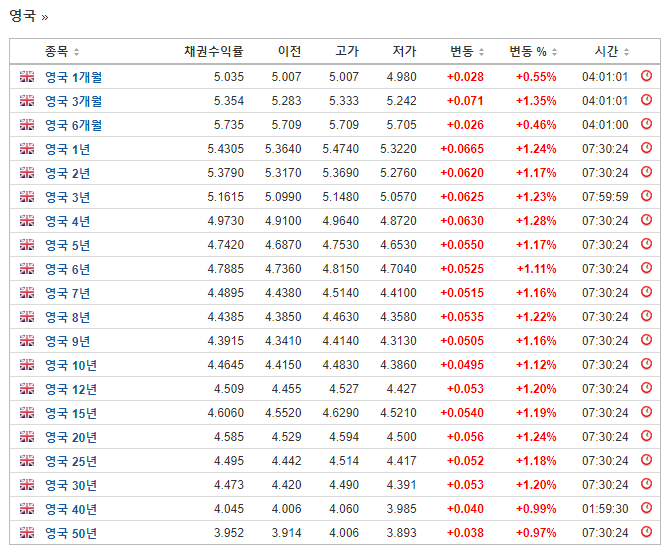
Task: Click the 고가 column header
Action: pyautogui.click(x=347, y=51)
